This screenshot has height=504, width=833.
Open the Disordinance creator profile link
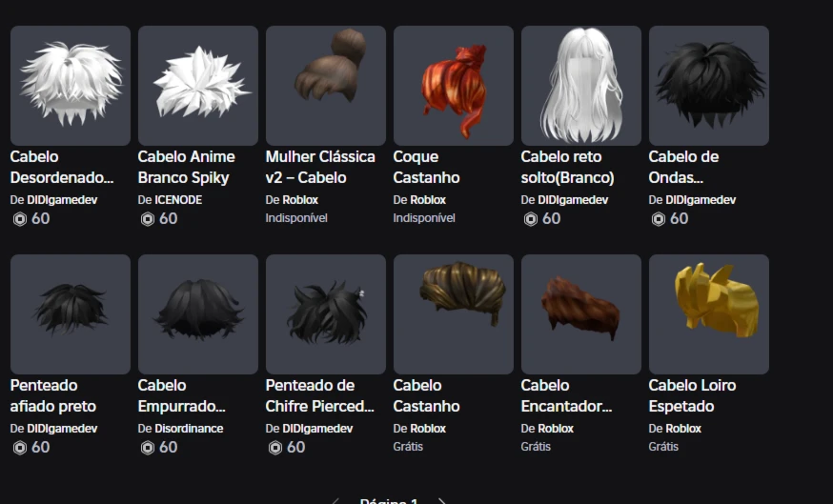tap(189, 429)
